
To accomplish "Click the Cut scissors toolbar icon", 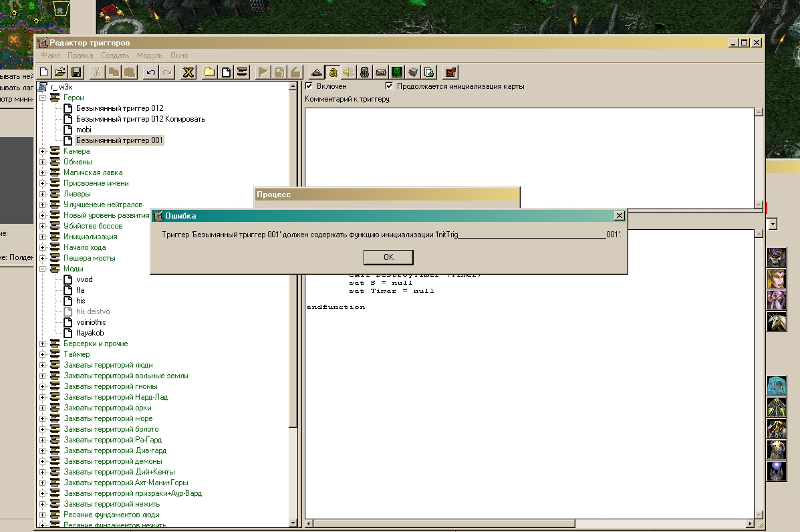I will click(x=97, y=72).
